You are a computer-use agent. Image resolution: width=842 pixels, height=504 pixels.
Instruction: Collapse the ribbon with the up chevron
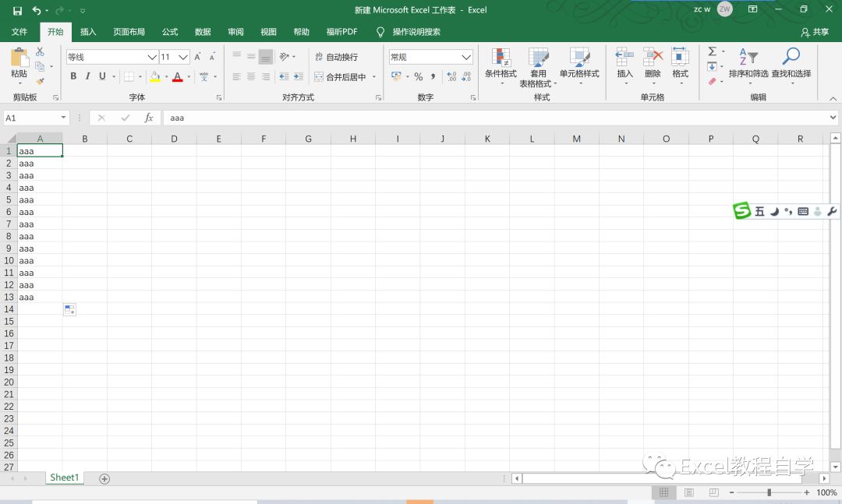(833, 98)
